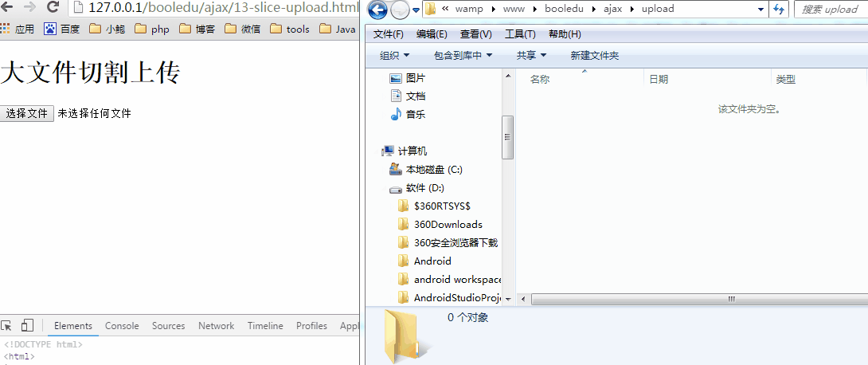The width and height of the screenshot is (868, 365).
Task: Click the Explorer horizontal scrollbar thumb
Action: pos(729,299)
